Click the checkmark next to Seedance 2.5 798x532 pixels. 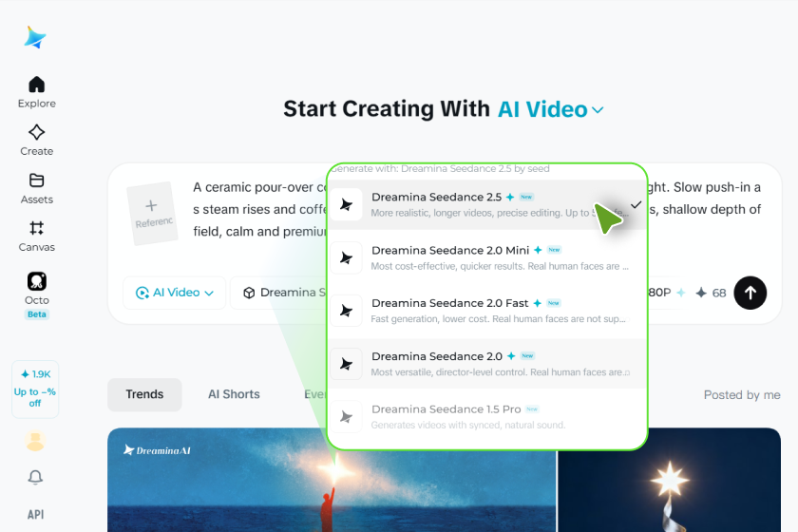(x=636, y=204)
